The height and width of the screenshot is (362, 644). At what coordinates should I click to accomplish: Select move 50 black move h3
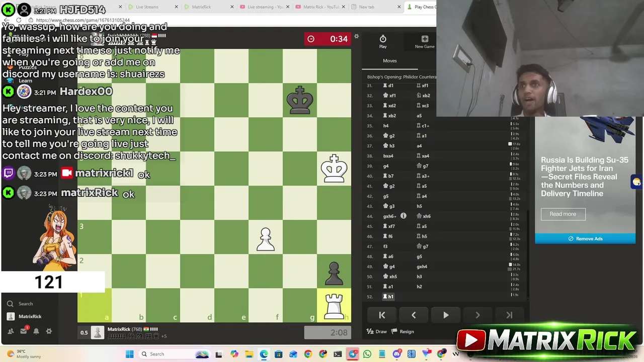coord(419,277)
